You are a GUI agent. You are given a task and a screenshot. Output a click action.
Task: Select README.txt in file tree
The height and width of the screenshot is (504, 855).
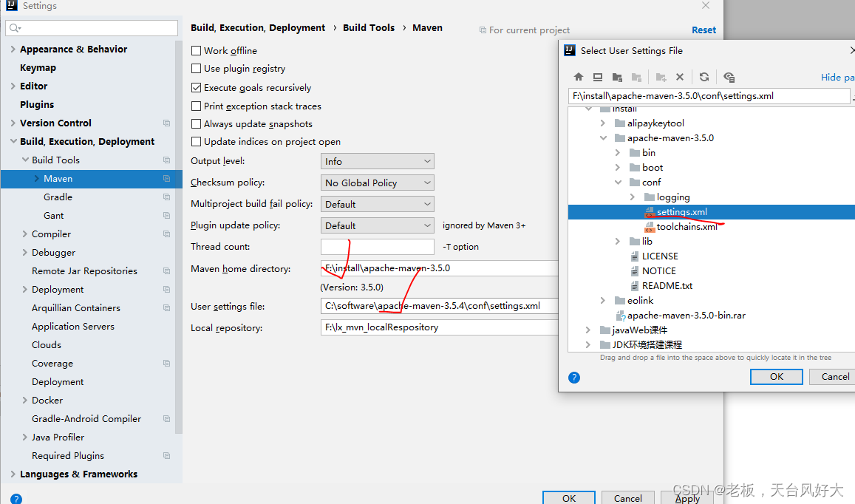(667, 286)
